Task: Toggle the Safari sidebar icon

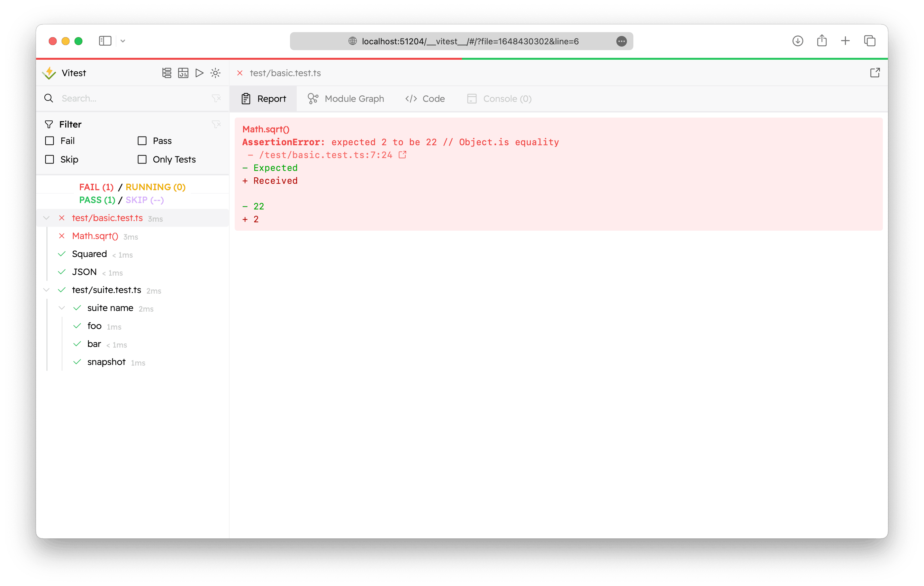Action: [105, 41]
